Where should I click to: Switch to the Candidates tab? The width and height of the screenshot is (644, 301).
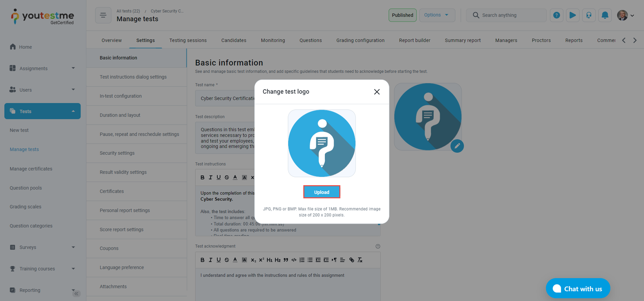[234, 40]
